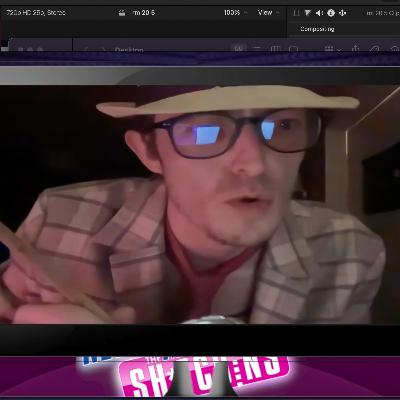Click the clapboard icon beside project name
This screenshot has height=400, width=400.
122,13
